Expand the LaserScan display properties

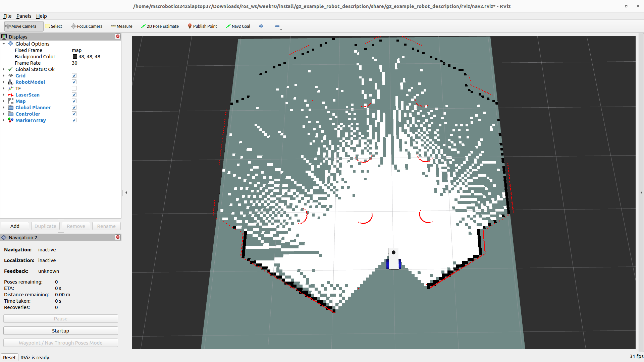click(x=4, y=95)
